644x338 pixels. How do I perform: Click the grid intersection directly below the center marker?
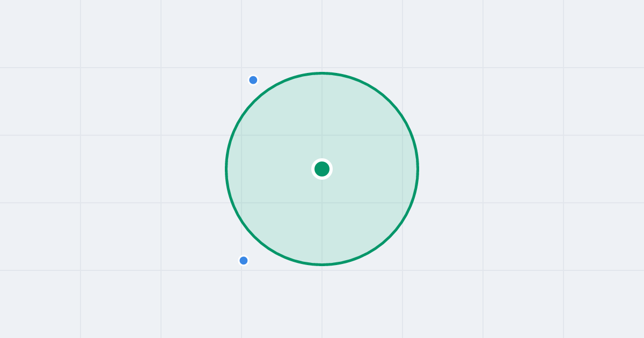(x=322, y=203)
